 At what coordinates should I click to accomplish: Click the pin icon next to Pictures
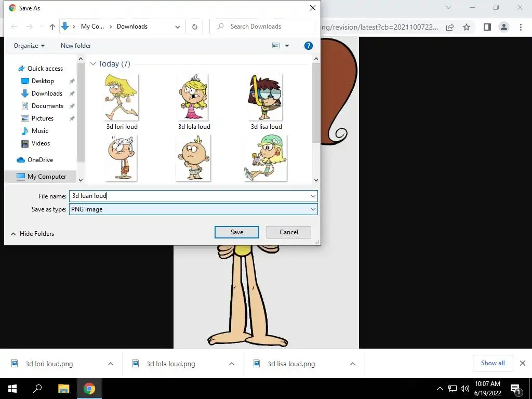click(x=72, y=118)
